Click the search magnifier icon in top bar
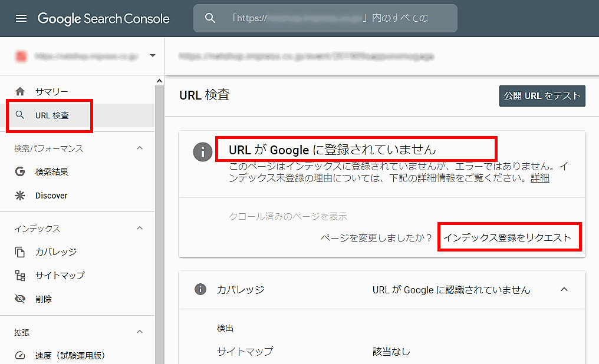Image resolution: width=599 pixels, height=364 pixels. (x=210, y=18)
